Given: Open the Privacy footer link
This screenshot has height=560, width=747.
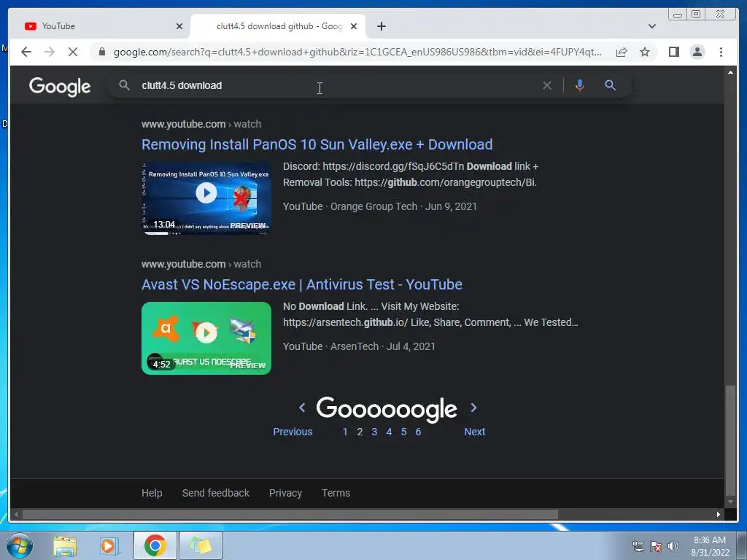Looking at the screenshot, I should [x=285, y=493].
